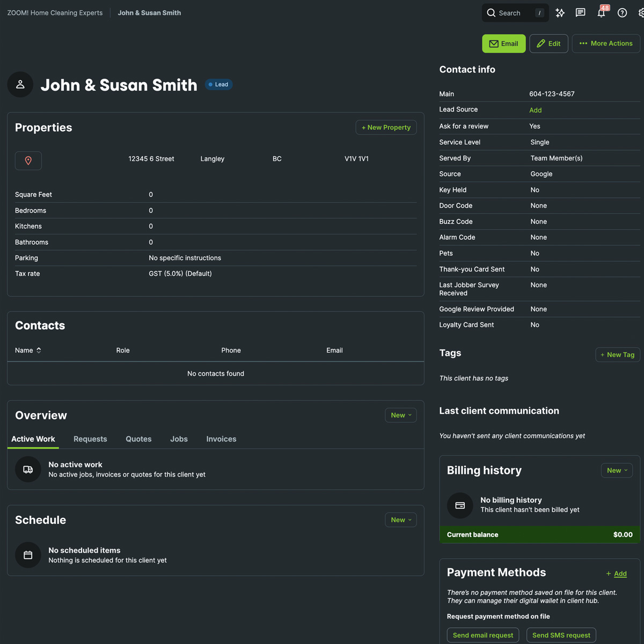Click the AI sparkle assistant icon

tap(560, 13)
